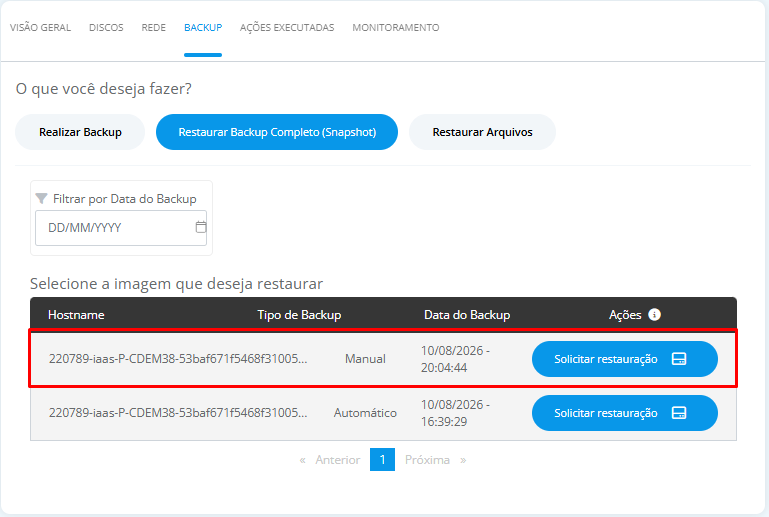Select page 1 in pagination

pos(383,460)
